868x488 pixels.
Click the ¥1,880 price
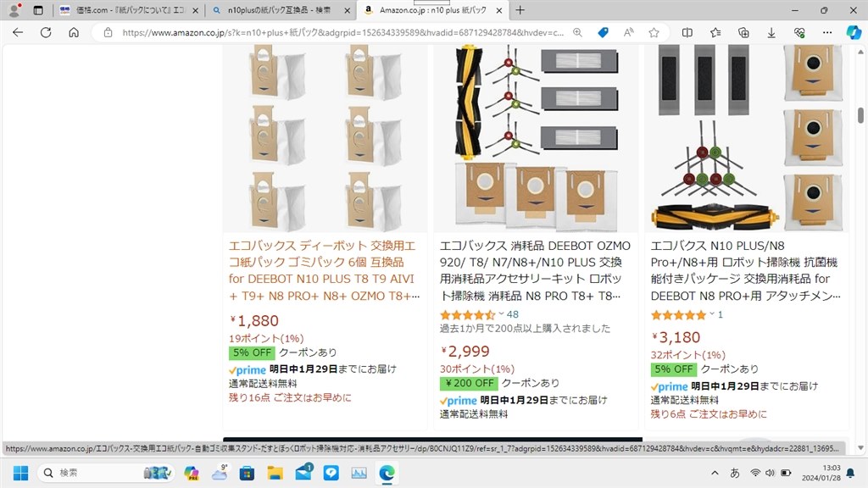[254, 321]
